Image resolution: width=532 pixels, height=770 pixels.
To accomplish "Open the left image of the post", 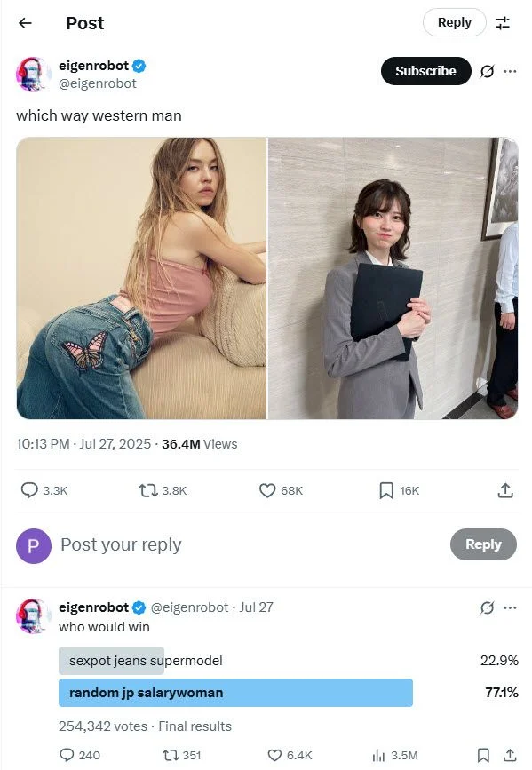I will coord(141,278).
